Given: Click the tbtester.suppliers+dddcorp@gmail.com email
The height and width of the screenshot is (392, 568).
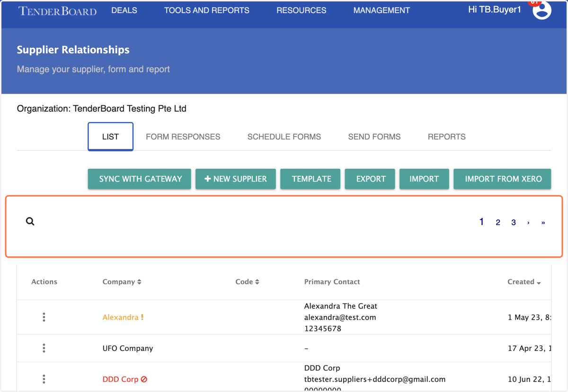Looking at the screenshot, I should coord(375,379).
